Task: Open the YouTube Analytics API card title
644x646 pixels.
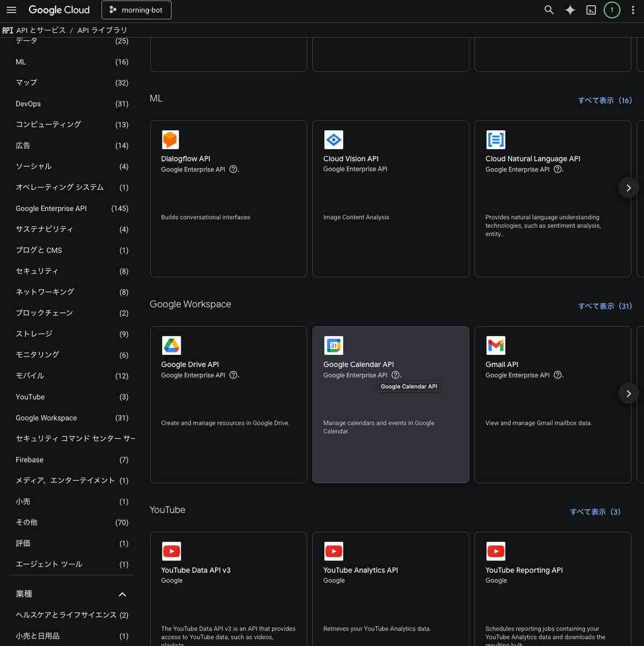Action: 360,570
